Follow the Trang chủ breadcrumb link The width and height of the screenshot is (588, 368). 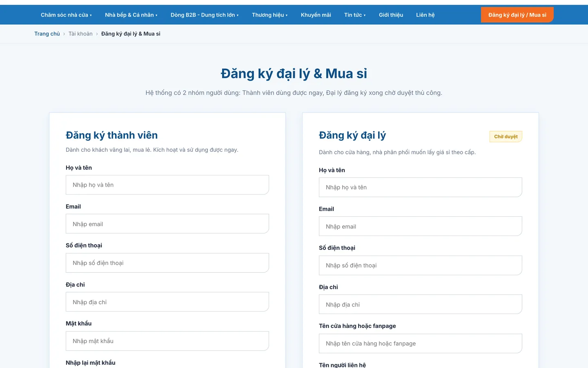point(47,34)
